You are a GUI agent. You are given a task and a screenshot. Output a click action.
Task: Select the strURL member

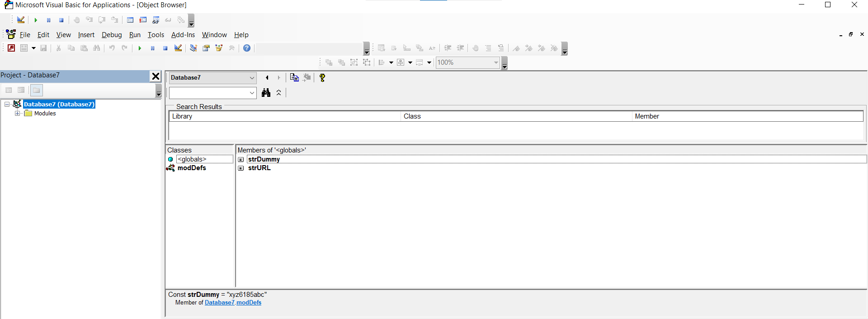(x=259, y=168)
